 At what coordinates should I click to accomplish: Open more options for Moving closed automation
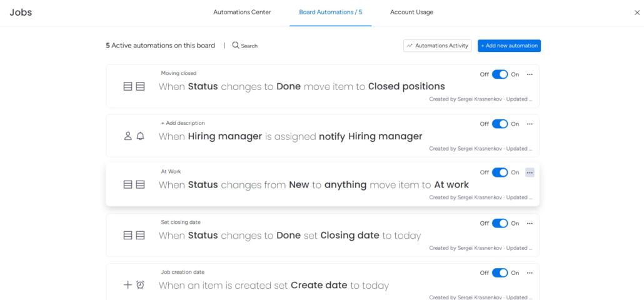coord(530,74)
